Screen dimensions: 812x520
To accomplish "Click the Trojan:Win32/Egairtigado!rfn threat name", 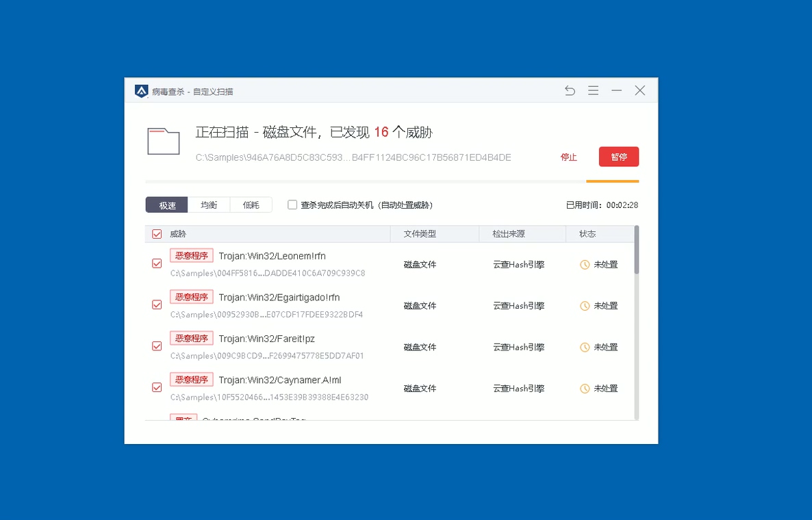I will 279,297.
